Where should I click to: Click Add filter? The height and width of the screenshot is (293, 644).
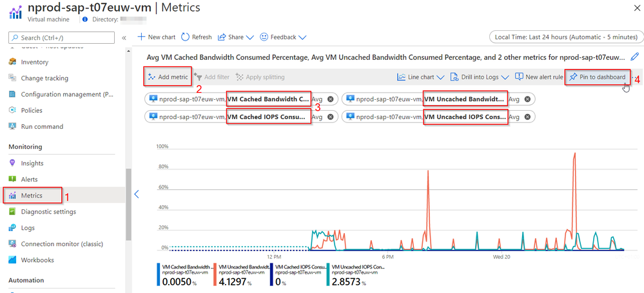tap(211, 77)
